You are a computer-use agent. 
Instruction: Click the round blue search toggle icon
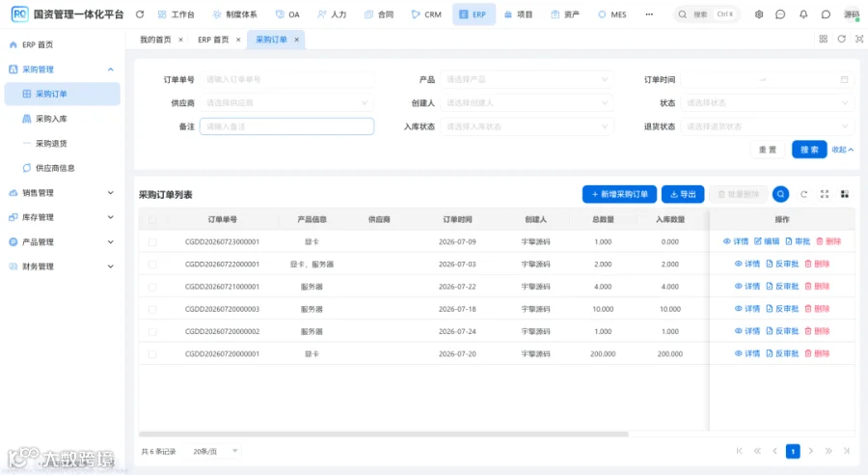(780, 194)
